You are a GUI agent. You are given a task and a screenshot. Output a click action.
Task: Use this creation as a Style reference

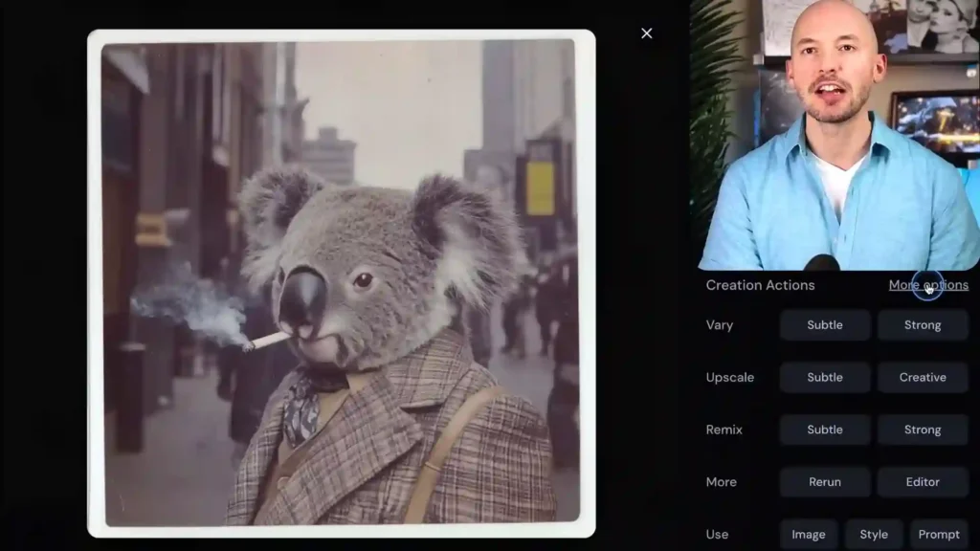point(873,535)
